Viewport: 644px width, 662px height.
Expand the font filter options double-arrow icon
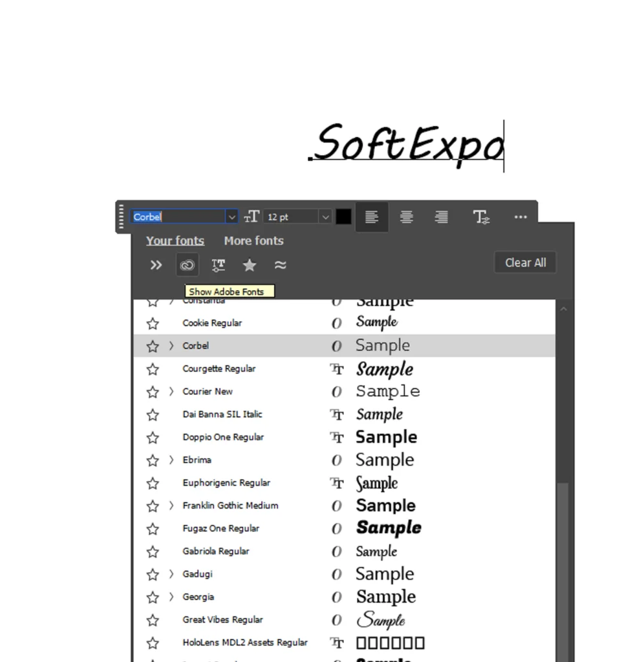[x=155, y=264]
